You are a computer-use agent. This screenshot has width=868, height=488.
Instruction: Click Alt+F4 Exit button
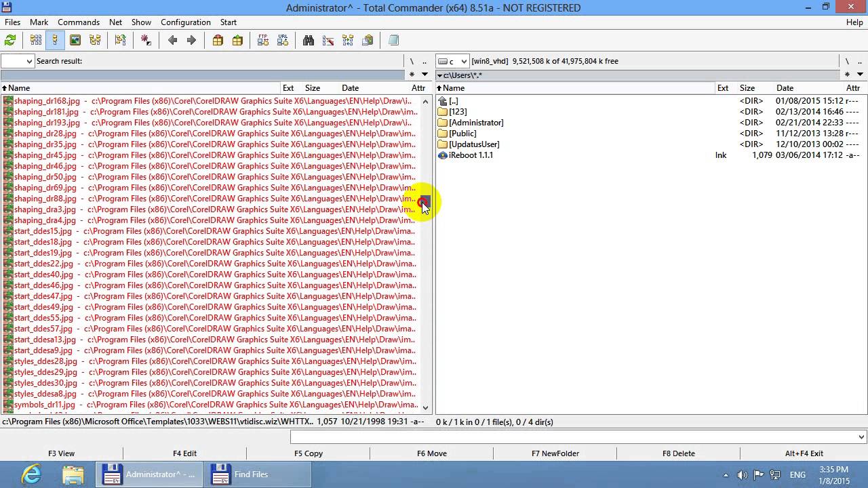[804, 453]
